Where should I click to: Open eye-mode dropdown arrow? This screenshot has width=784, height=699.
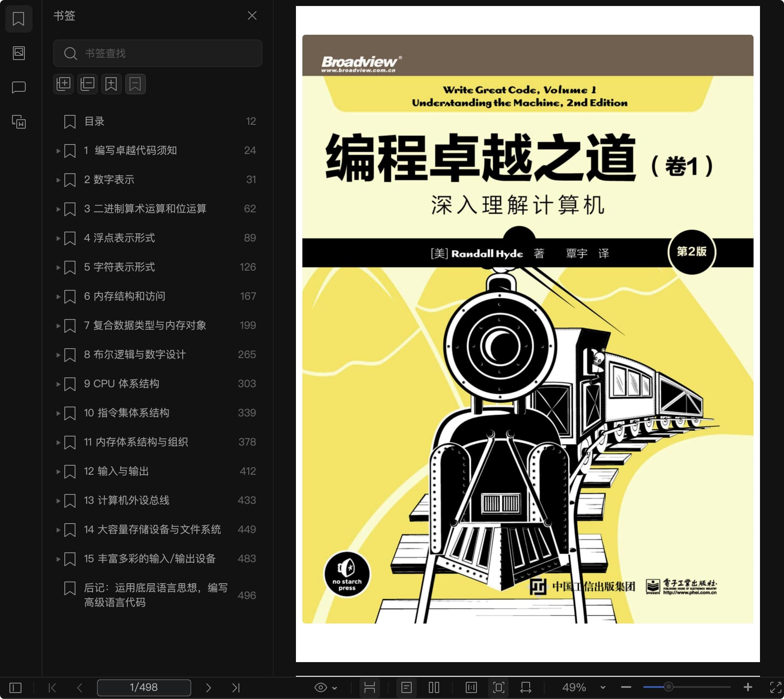(x=335, y=688)
